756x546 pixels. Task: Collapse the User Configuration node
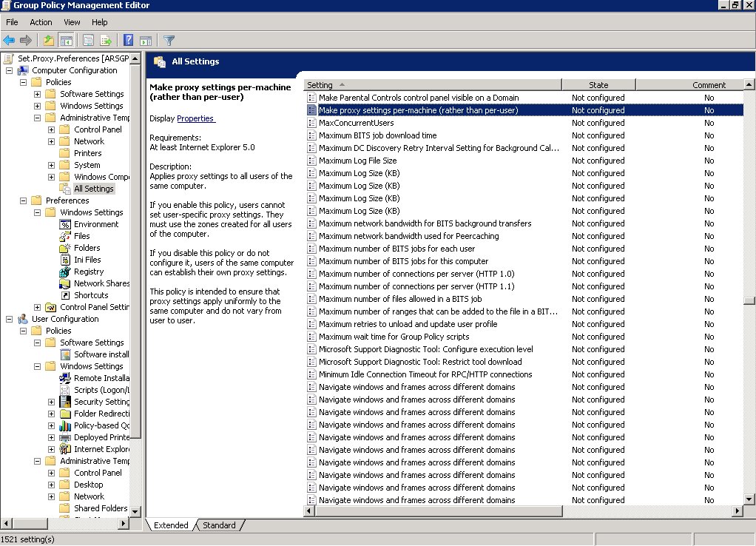(9, 319)
